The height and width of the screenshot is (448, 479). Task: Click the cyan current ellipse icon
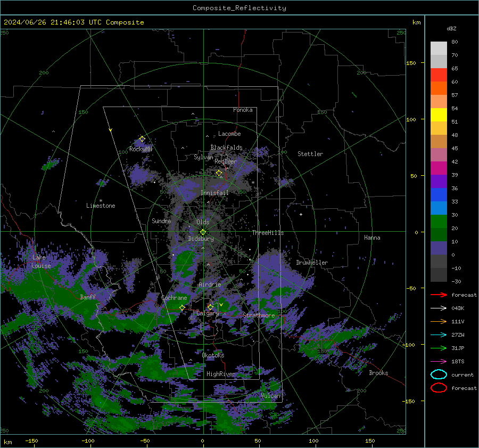(x=439, y=374)
